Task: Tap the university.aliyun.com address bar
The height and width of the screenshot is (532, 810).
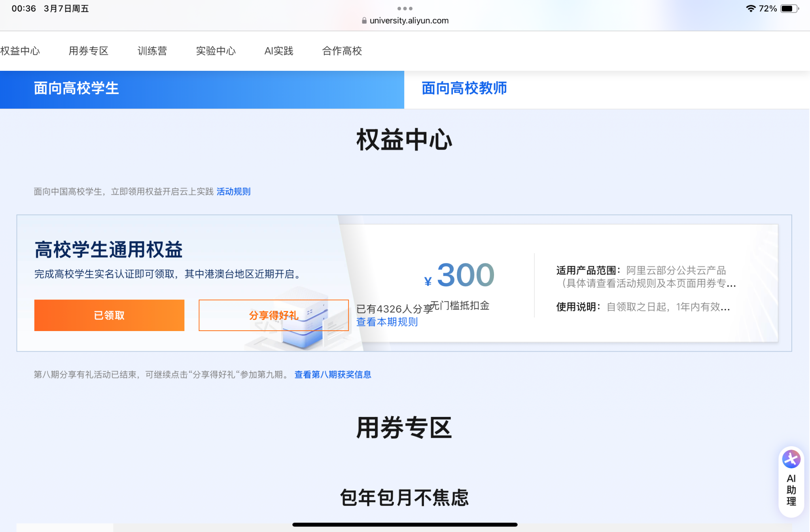Action: (409, 21)
